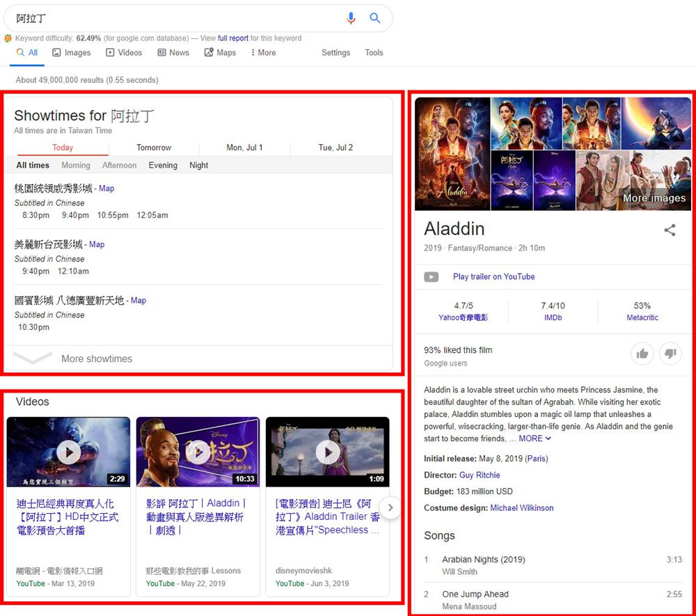The width and height of the screenshot is (696, 616).
Task: Click the blue search magnifier icon
Action: [375, 18]
